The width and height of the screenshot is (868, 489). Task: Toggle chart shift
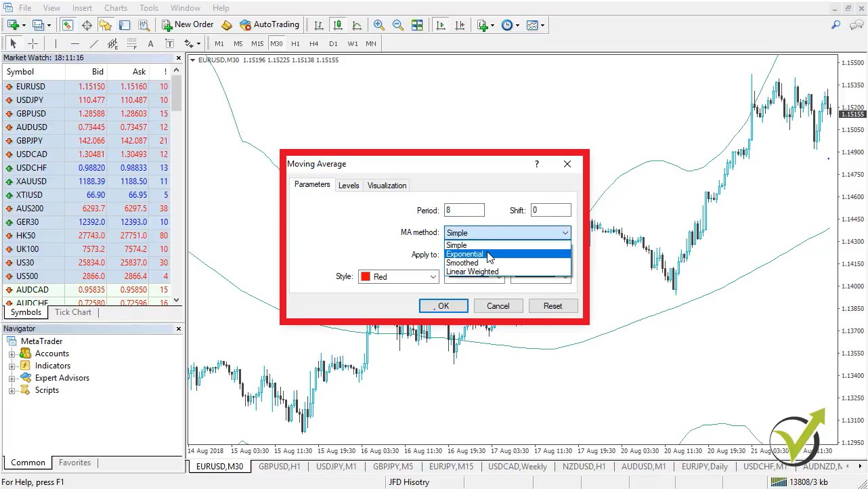click(460, 24)
